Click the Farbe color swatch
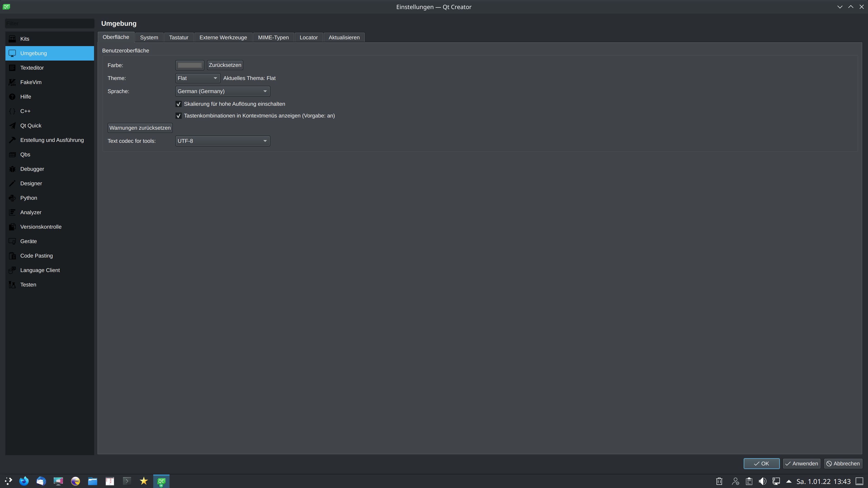The width and height of the screenshot is (868, 488). [x=189, y=65]
